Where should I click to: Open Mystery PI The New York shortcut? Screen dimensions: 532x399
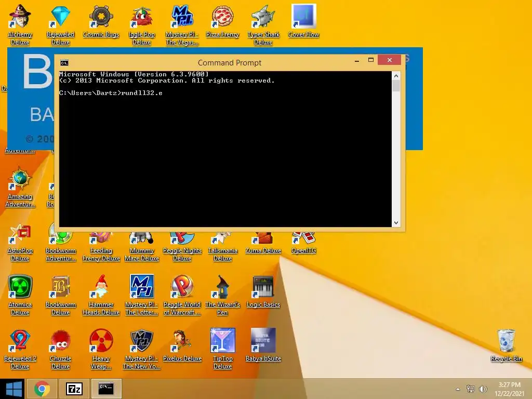pos(141,349)
